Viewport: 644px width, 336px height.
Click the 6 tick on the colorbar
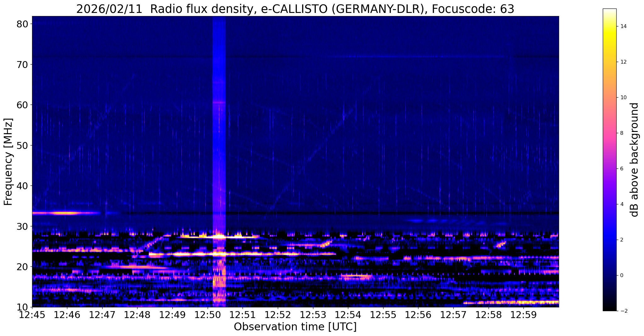click(622, 169)
